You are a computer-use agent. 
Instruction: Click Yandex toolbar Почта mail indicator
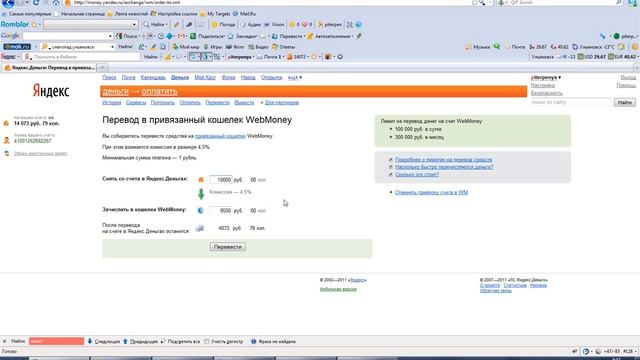point(269,57)
